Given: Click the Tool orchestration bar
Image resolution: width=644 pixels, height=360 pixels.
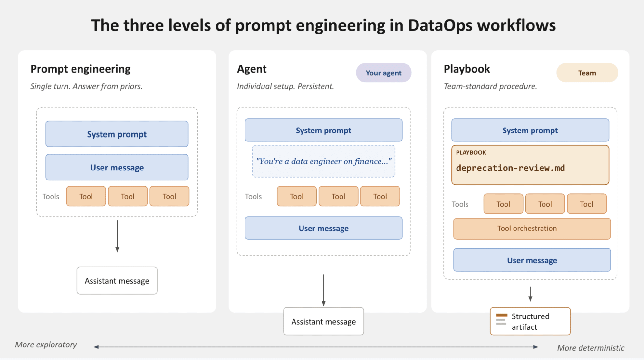Looking at the screenshot, I should [x=532, y=229].
